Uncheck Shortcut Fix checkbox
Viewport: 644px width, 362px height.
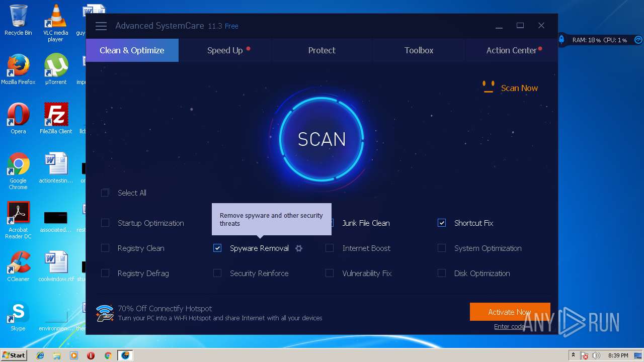[x=442, y=223]
